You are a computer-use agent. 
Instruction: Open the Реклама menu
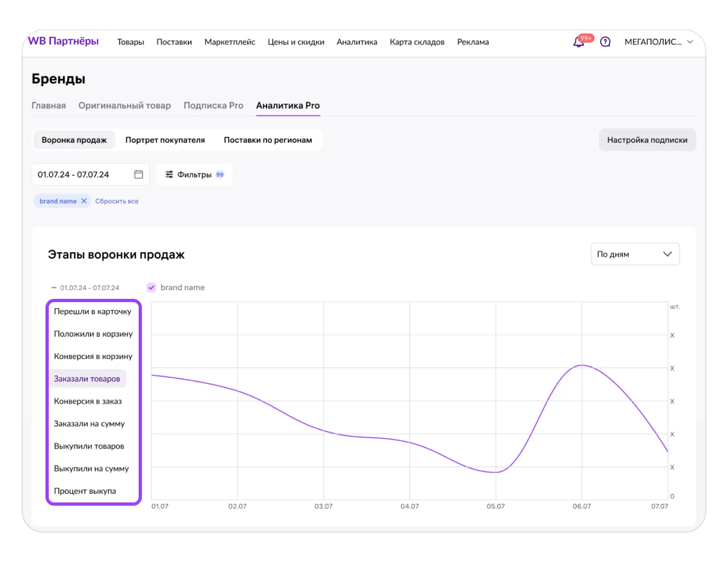473,42
